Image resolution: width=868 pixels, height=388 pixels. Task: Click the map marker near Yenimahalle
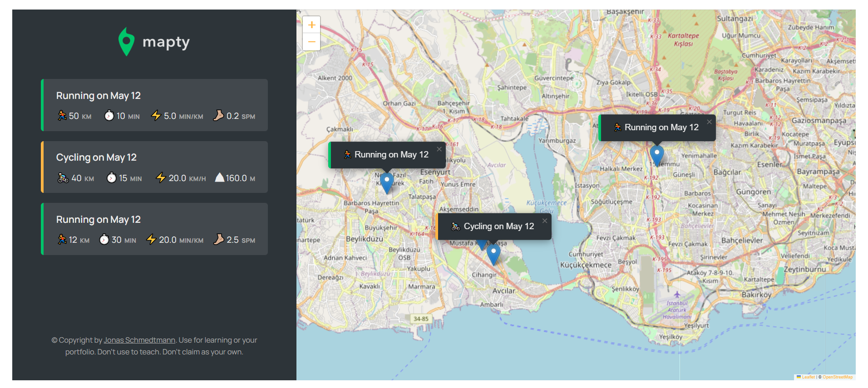coord(656,154)
